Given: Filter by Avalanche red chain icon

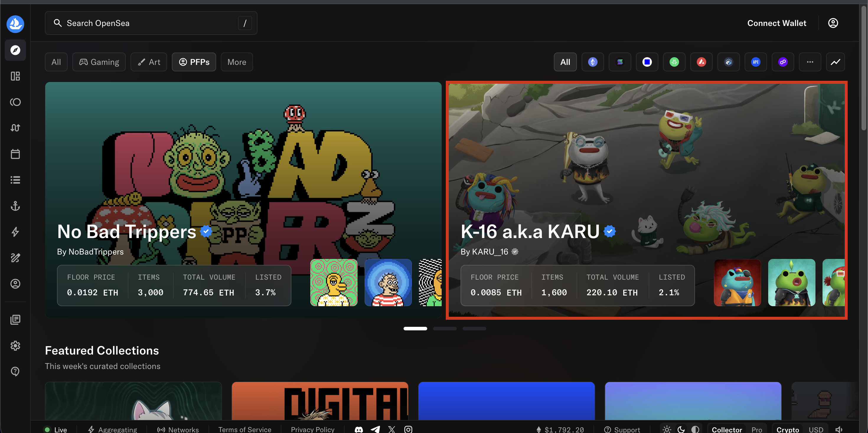Looking at the screenshot, I should tap(701, 62).
